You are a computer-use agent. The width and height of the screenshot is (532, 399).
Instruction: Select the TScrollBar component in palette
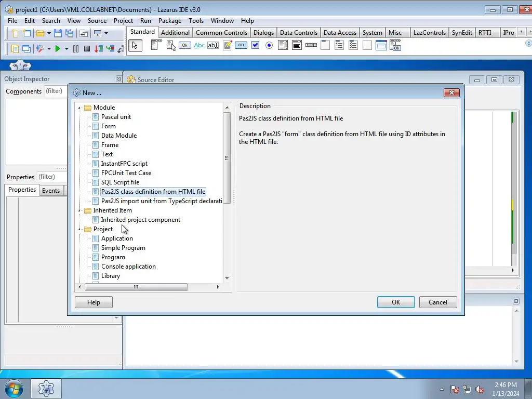(311, 45)
